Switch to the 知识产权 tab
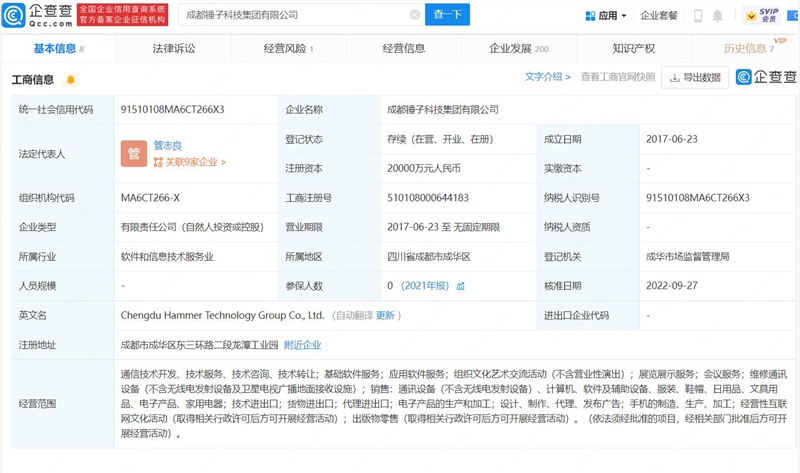800x473 pixels. pos(634,48)
